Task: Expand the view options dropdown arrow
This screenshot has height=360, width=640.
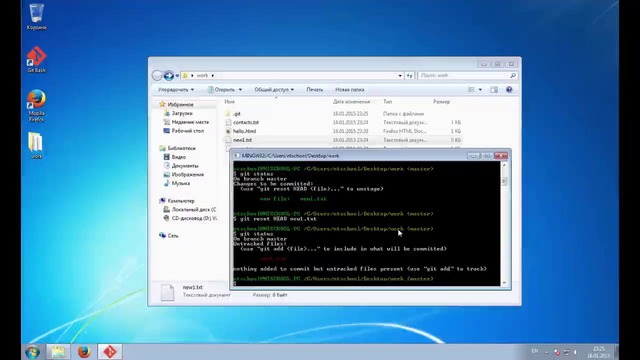Action: pos(480,90)
